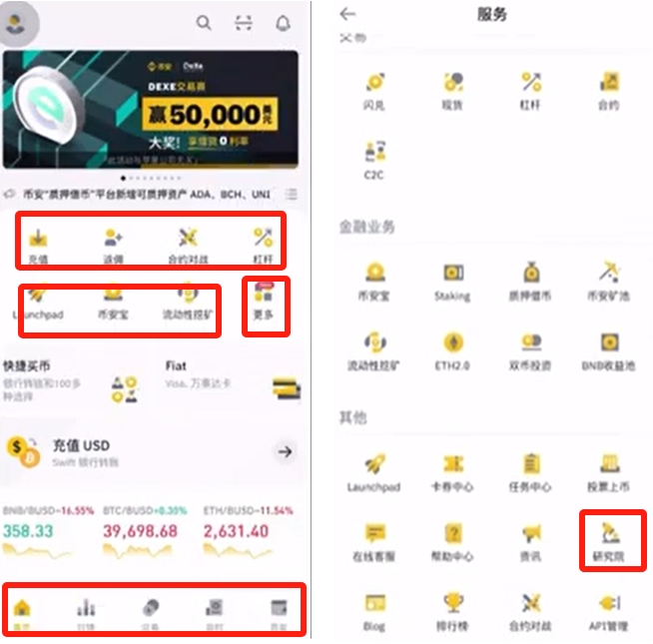Open the Blog icon
Viewport: 653px width, 644px height.
pyautogui.click(x=374, y=611)
